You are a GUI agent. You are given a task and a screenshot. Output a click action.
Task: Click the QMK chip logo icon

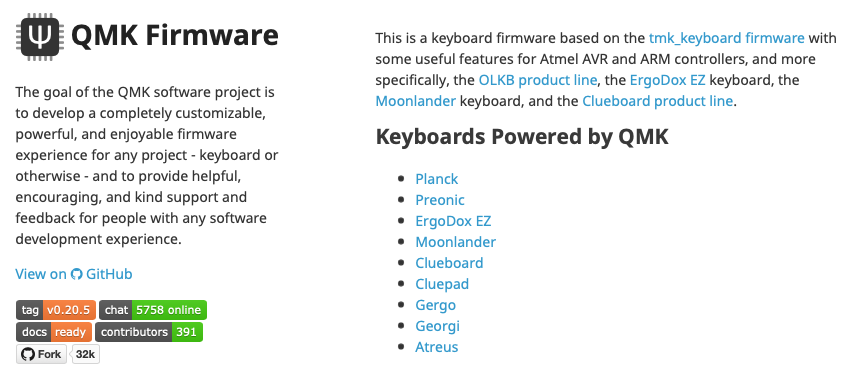pyautogui.click(x=40, y=37)
